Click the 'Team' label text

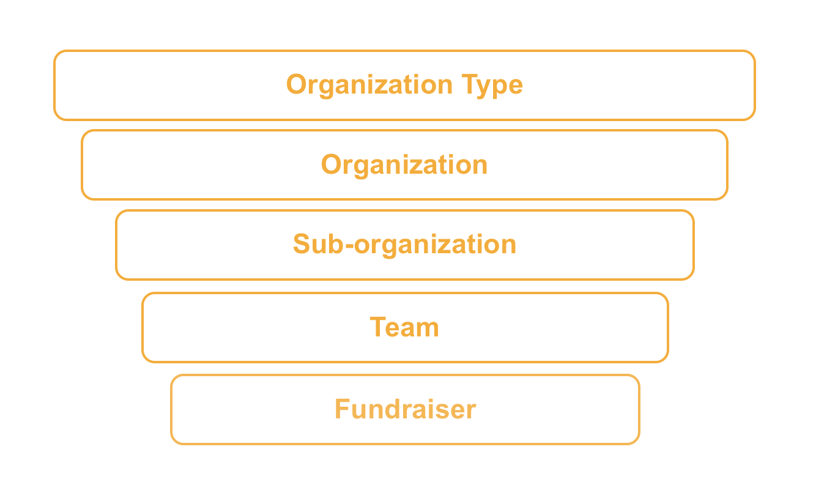tap(404, 327)
